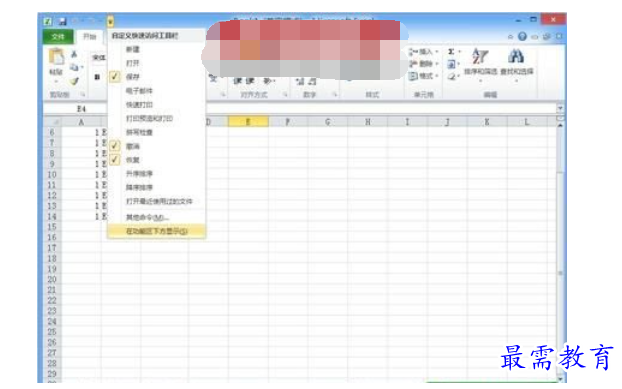Click the font name box
The image size is (622, 389).
(x=99, y=58)
